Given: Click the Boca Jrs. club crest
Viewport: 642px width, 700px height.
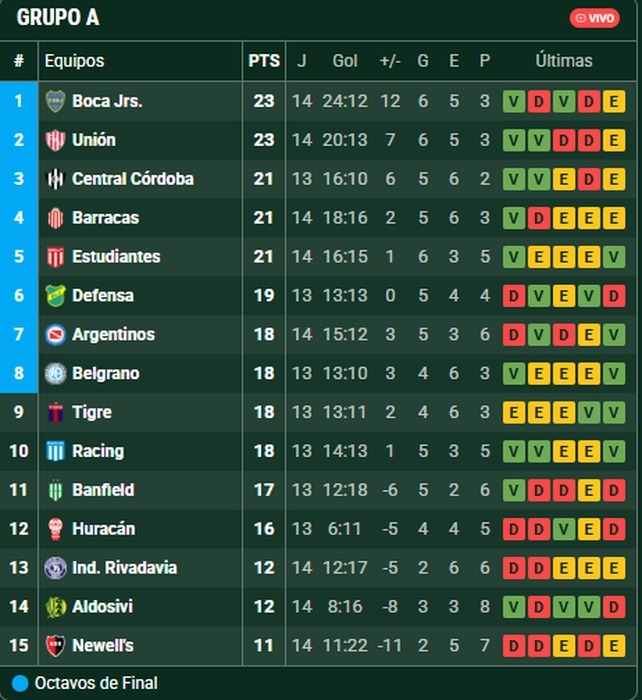Looking at the screenshot, I should (56, 101).
